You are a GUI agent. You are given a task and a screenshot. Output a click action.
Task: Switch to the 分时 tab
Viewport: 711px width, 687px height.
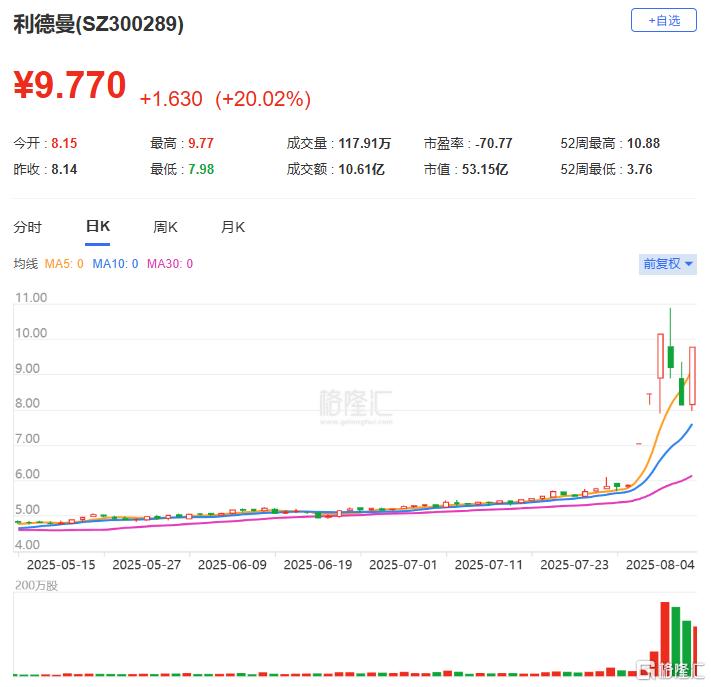click(28, 227)
